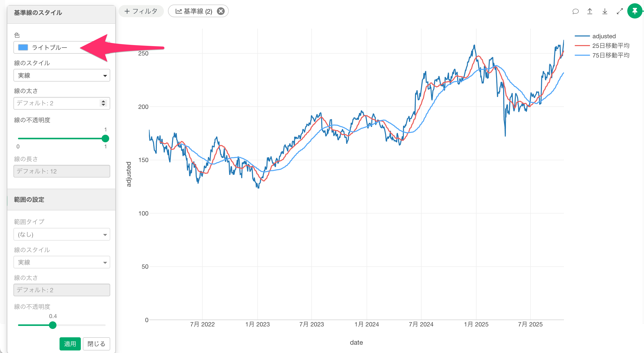Toggle 75日移動平均 series in legend

point(610,55)
